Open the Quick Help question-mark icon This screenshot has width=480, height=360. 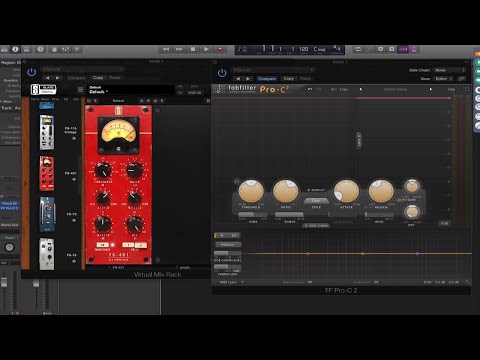tap(40, 49)
